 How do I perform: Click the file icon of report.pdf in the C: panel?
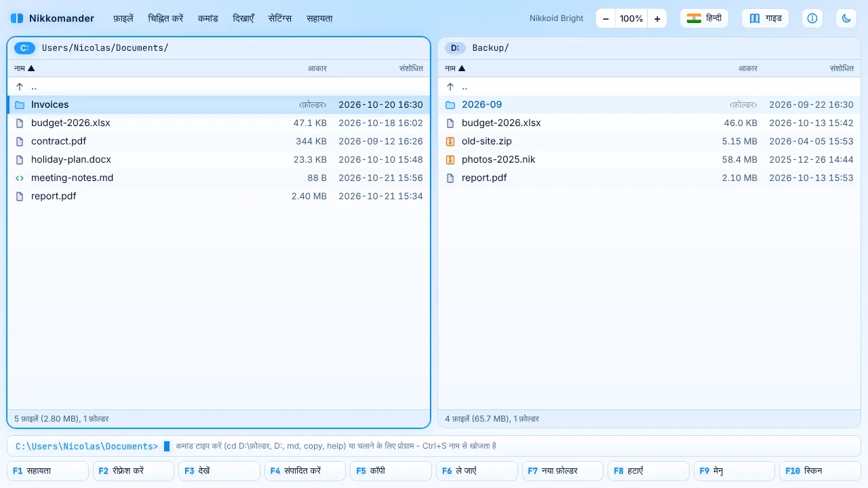coord(20,196)
